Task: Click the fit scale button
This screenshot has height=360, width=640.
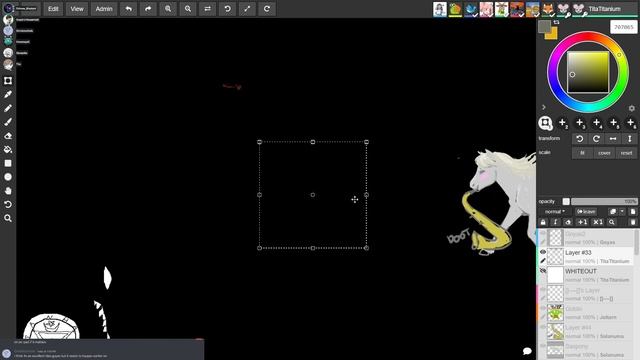Action: (x=582, y=153)
